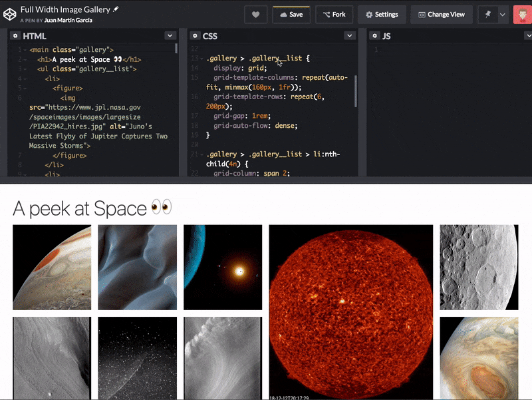The image size is (532, 400).
Task: Open the CSS editor dropdown chevron
Action: tap(350, 36)
